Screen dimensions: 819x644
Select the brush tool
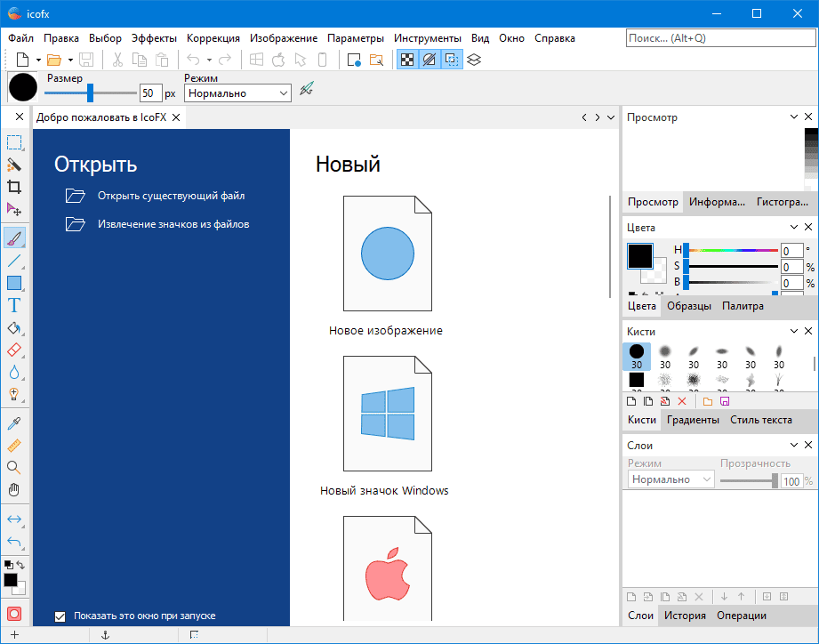tap(14, 238)
